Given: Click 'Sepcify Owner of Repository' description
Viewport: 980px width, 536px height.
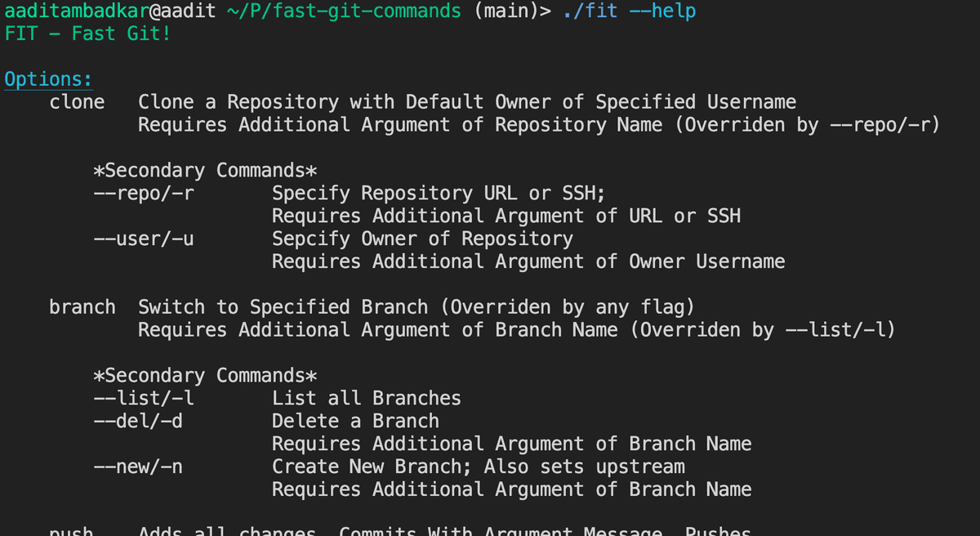Looking at the screenshot, I should (x=422, y=239).
